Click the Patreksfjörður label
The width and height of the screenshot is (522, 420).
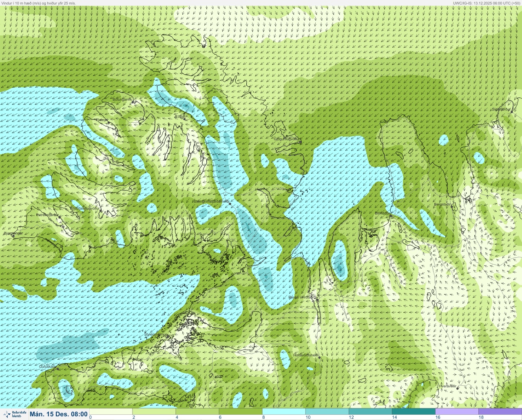48,214
